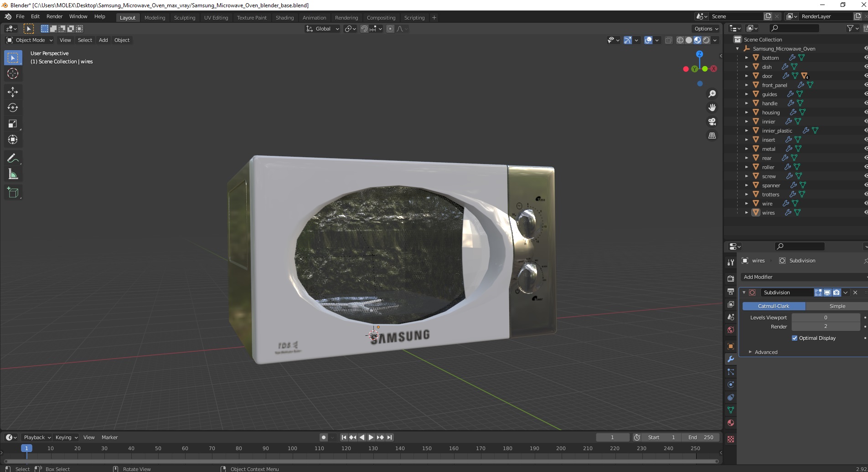Image resolution: width=868 pixels, height=472 pixels.
Task: Open the Object Mode dropdown
Action: [30, 40]
